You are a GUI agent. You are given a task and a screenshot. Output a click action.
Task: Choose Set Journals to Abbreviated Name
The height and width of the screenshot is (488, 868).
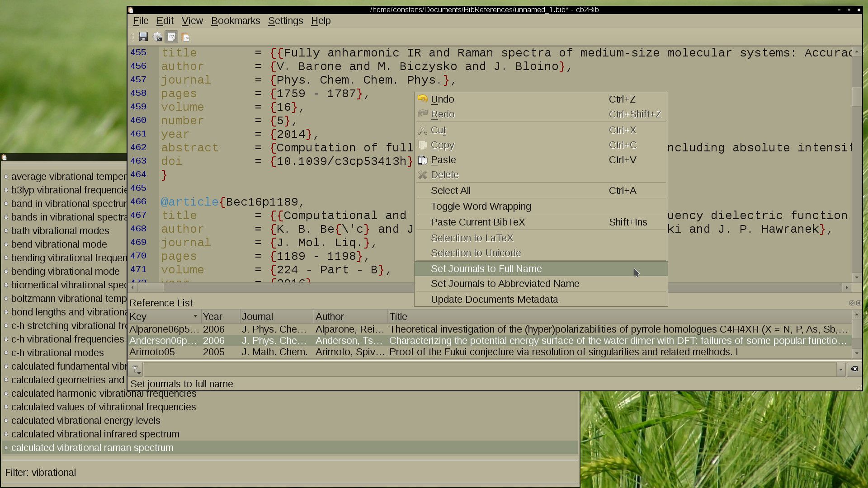(505, 284)
